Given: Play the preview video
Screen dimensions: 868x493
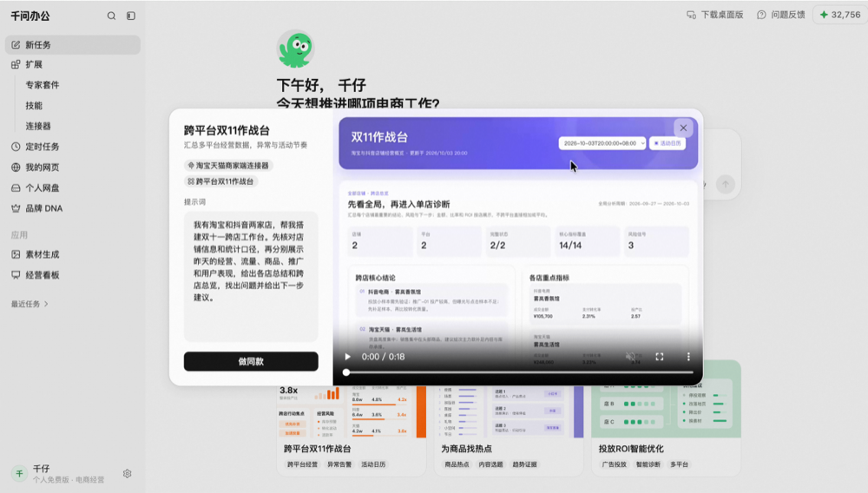Looking at the screenshot, I should (348, 357).
